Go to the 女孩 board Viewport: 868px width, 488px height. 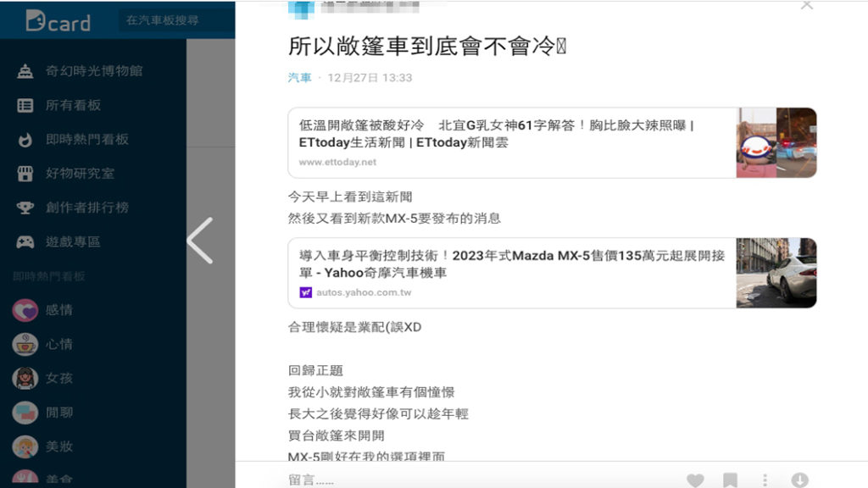coord(58,378)
